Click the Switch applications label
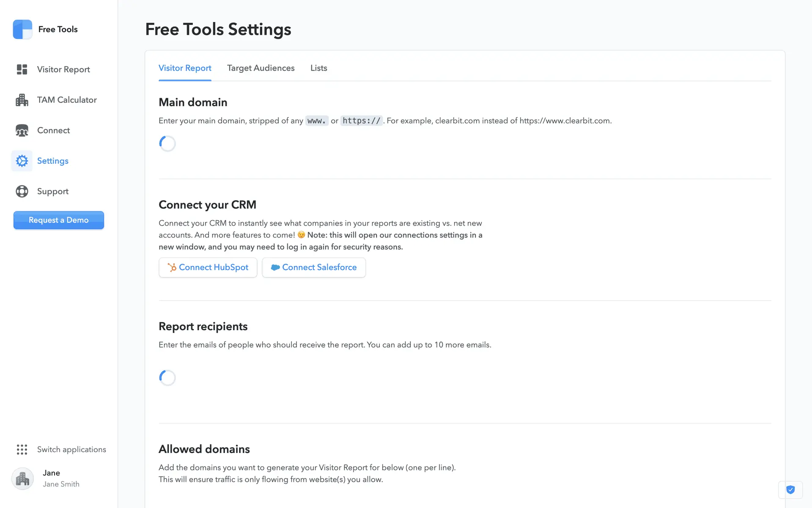The height and width of the screenshot is (508, 812). point(71,450)
